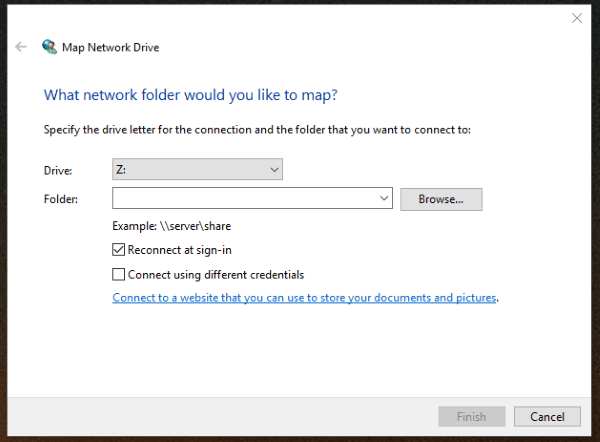Click the Map Network Drive globe icon
Viewport: 600px width, 442px height.
49,47
